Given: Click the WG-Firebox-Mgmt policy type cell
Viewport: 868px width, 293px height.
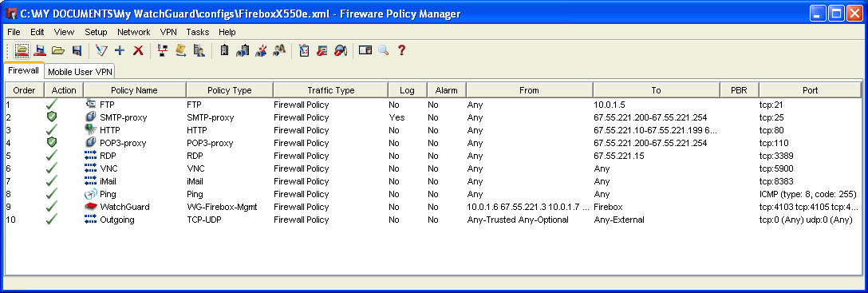Looking at the screenshot, I should [222, 207].
